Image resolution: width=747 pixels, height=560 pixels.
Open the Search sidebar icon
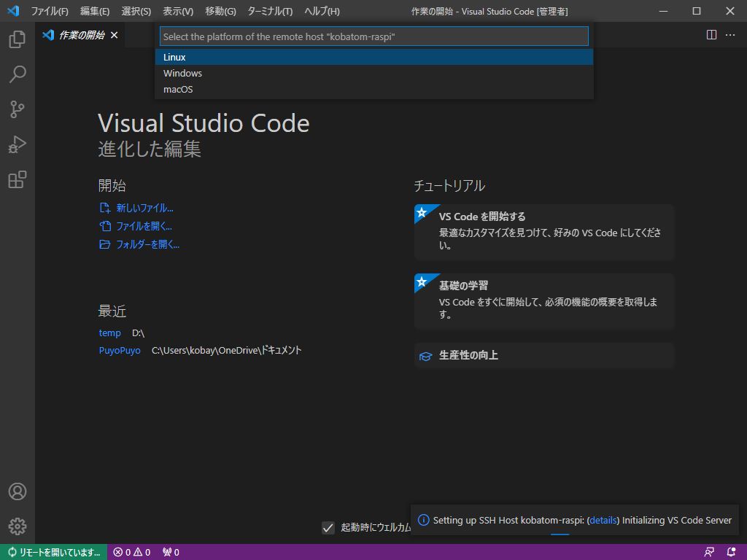point(17,74)
